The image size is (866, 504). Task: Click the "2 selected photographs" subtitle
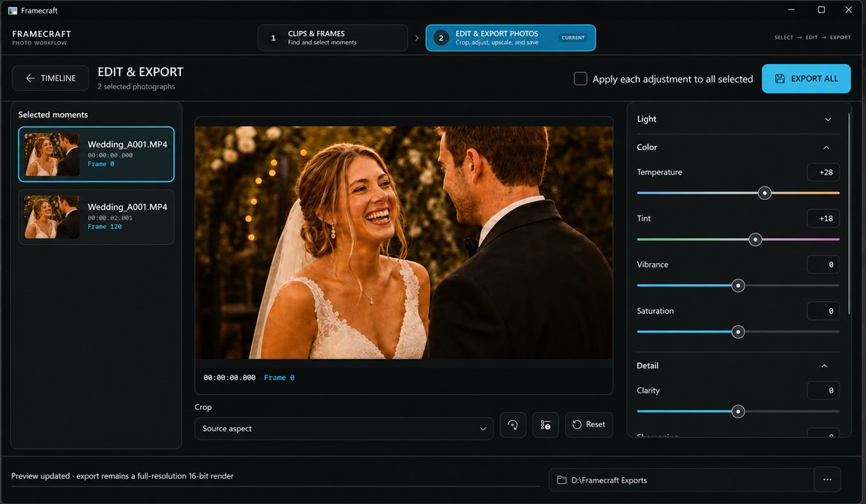pyautogui.click(x=136, y=86)
